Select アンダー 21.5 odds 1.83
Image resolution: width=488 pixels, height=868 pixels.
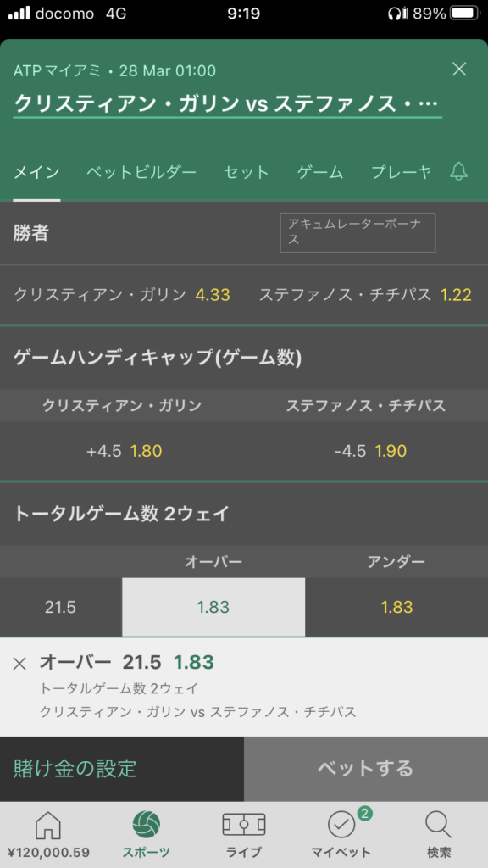[396, 607]
